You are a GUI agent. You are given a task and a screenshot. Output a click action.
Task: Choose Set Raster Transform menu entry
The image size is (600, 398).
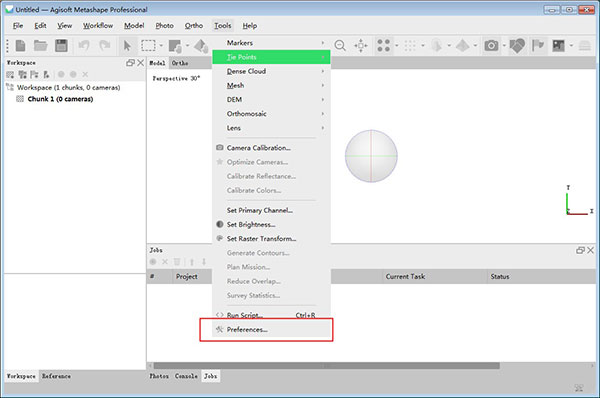(271, 238)
